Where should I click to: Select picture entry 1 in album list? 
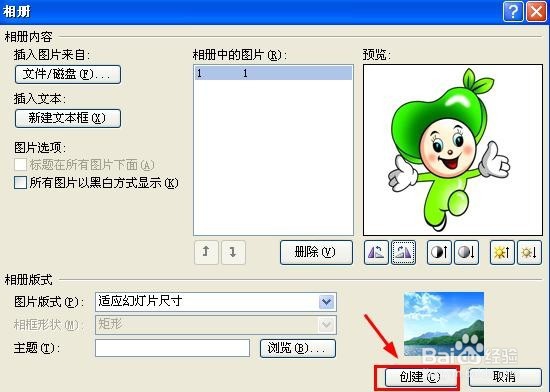[x=273, y=73]
